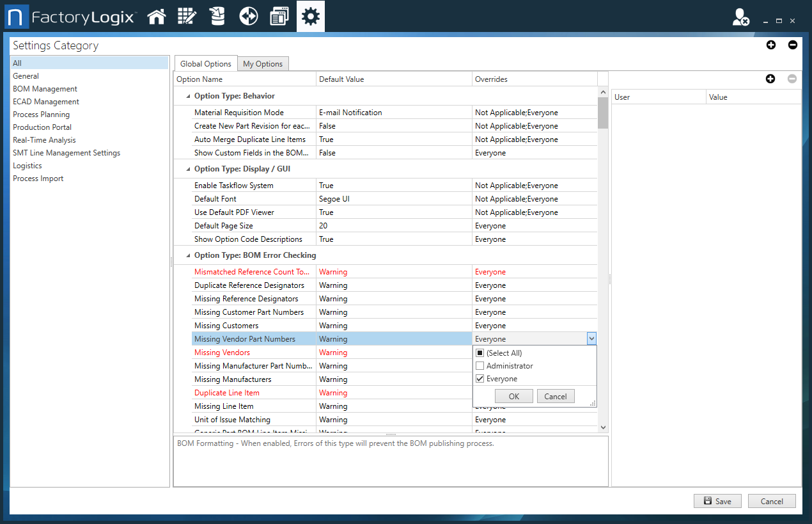Switch to the My Options tab
This screenshot has width=812, height=524.
(x=263, y=63)
